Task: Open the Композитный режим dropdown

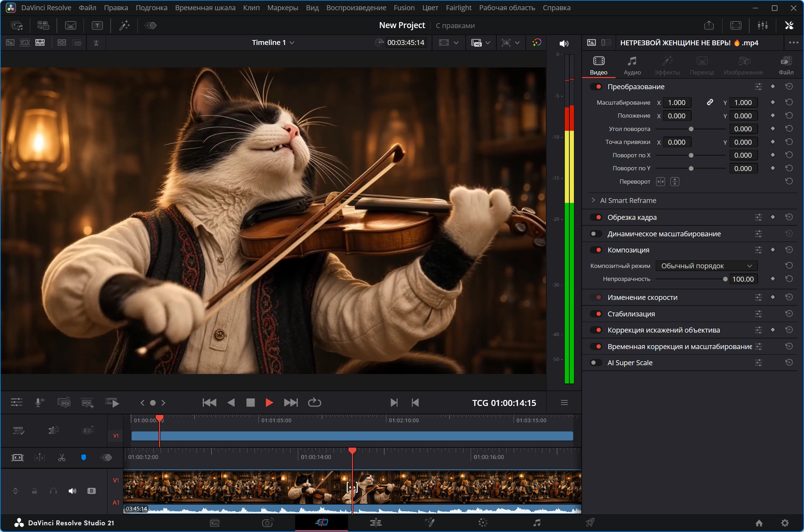Action: point(706,266)
